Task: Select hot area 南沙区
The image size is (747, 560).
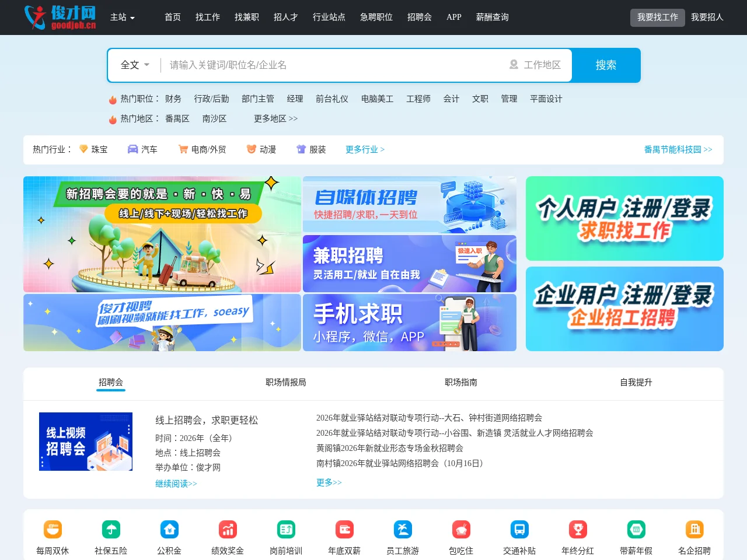Action: (x=214, y=118)
